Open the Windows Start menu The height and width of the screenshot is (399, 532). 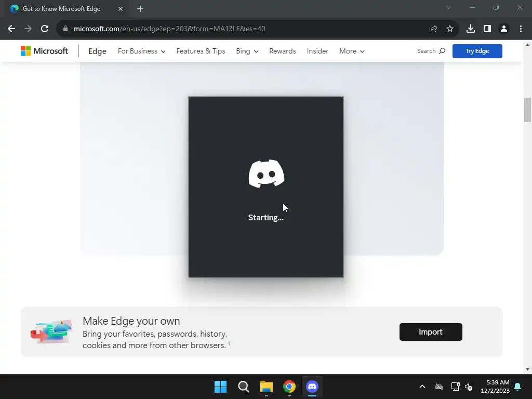click(220, 387)
